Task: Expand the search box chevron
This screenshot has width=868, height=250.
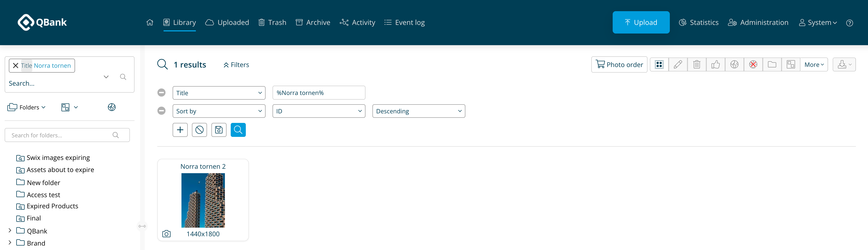Action: (106, 77)
